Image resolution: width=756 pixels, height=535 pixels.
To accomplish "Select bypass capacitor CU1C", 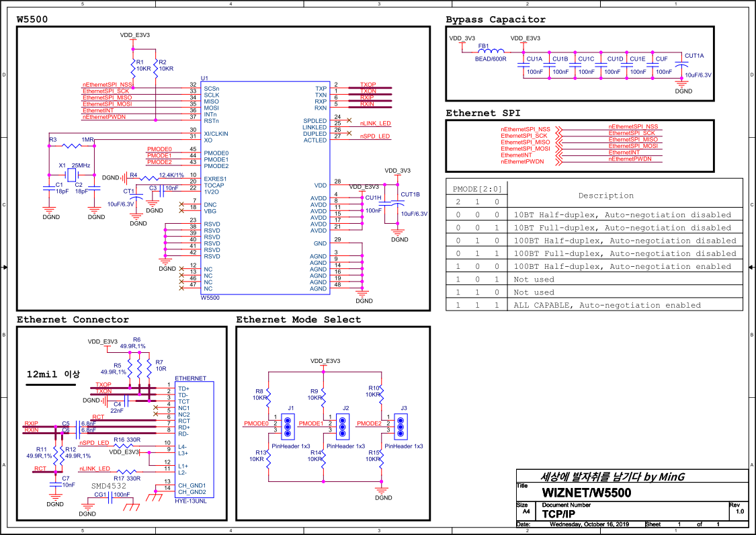I will 575,65.
